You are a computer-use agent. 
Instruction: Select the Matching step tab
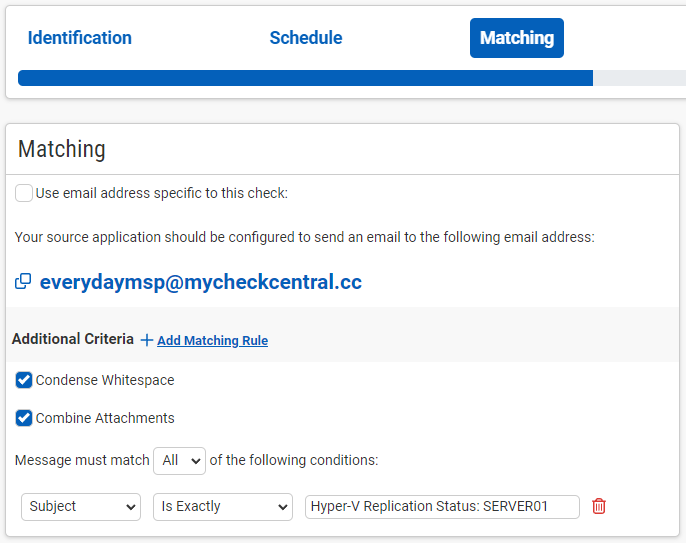click(517, 38)
